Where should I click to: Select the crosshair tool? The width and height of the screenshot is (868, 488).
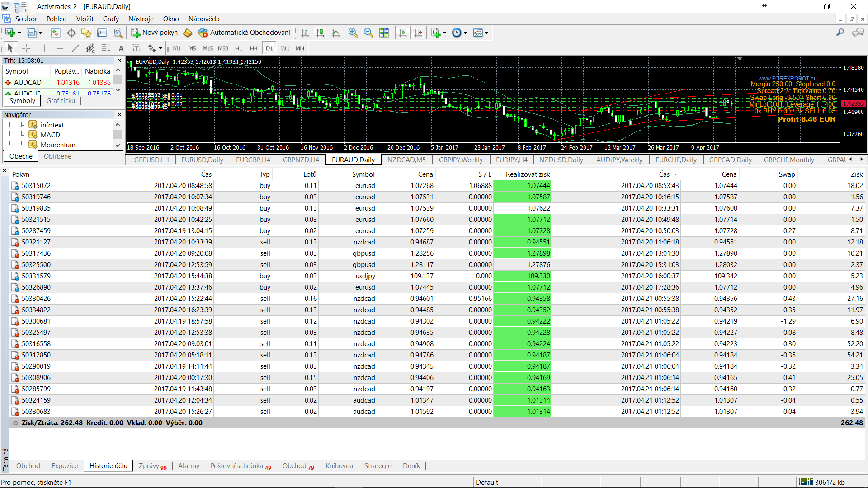26,48
